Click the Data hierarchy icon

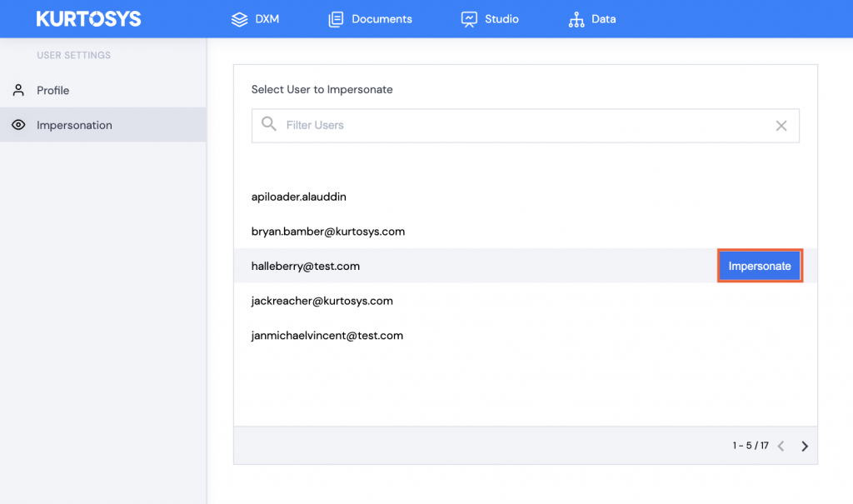click(576, 20)
